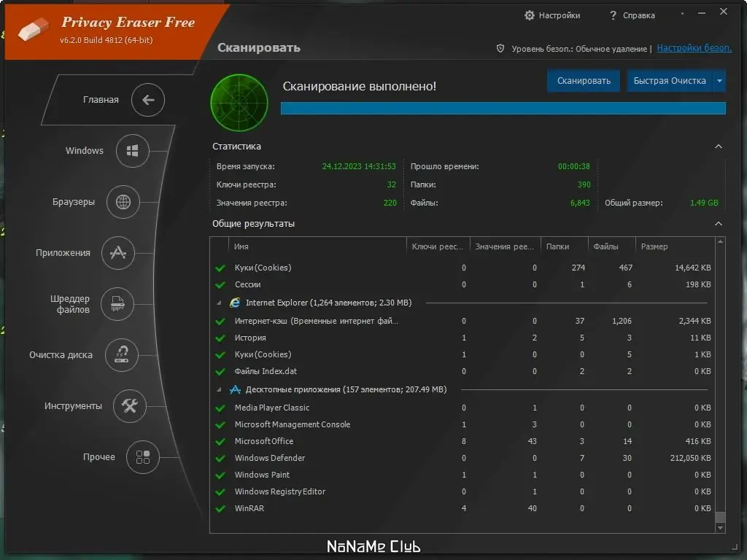This screenshot has width=747, height=560.
Task: Sort by the Папки column header
Action: 564,246
